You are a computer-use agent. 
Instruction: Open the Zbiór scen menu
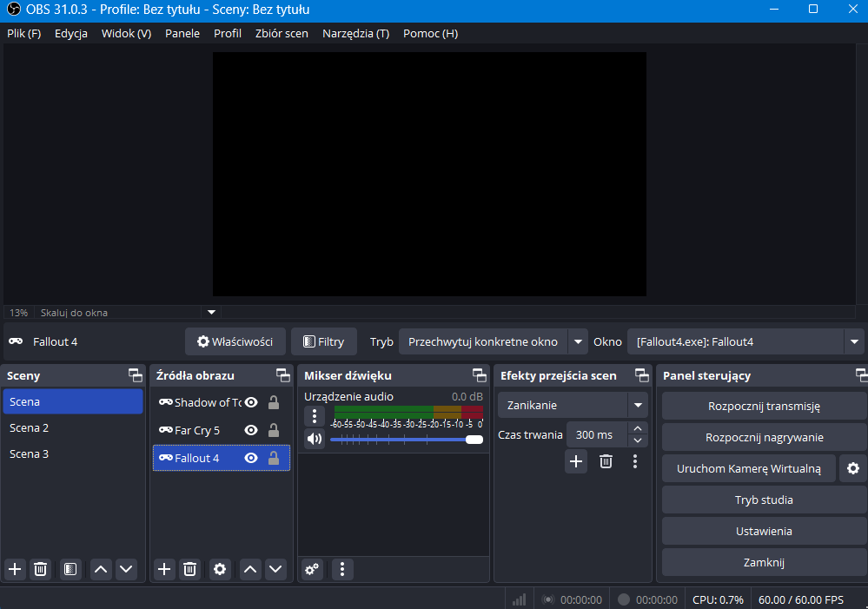pyautogui.click(x=282, y=34)
